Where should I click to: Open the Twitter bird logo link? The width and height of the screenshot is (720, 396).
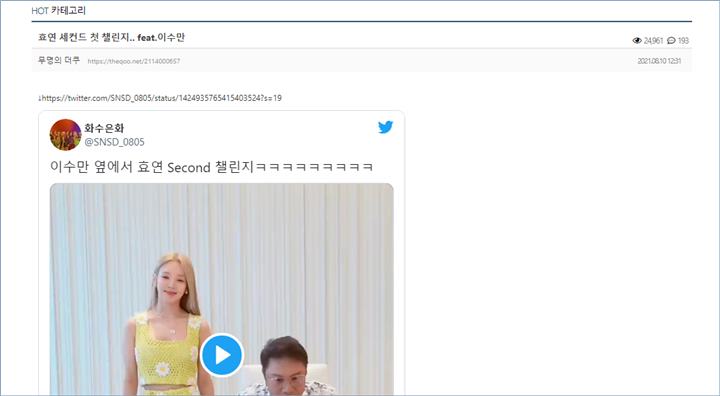[x=385, y=127]
